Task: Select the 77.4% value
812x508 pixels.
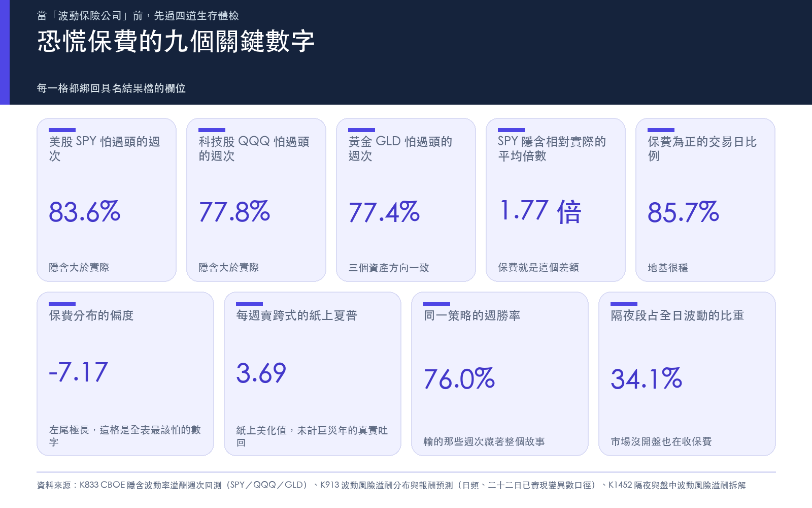Action: (x=384, y=212)
